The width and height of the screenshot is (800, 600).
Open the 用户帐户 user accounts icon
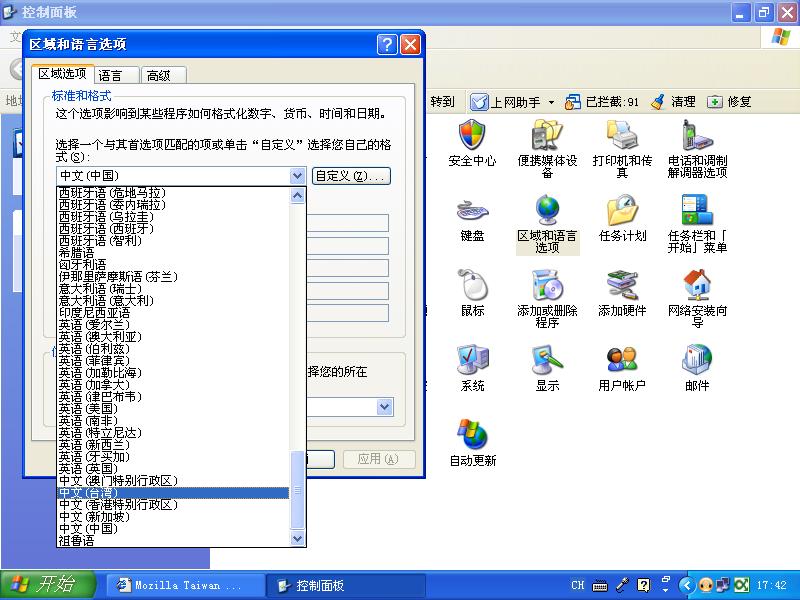[x=622, y=363]
